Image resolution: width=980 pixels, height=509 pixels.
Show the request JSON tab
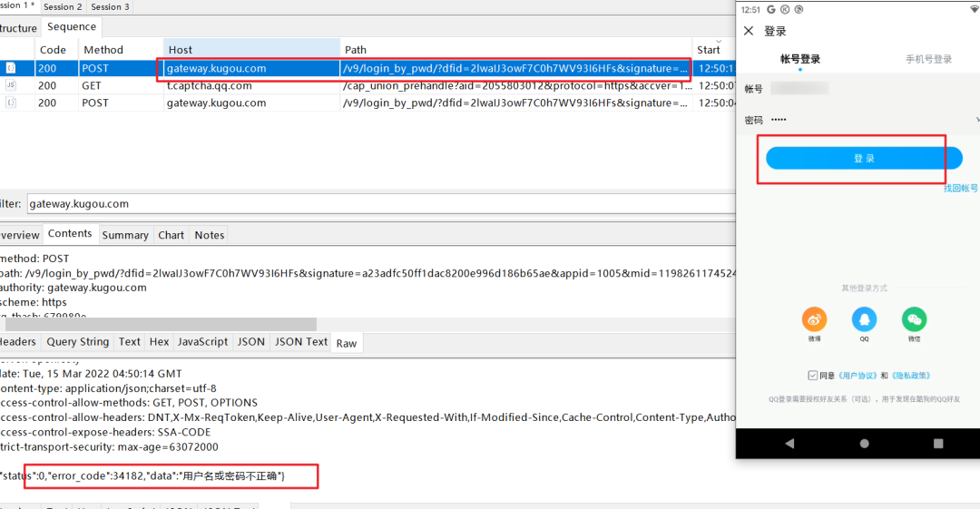tap(251, 342)
